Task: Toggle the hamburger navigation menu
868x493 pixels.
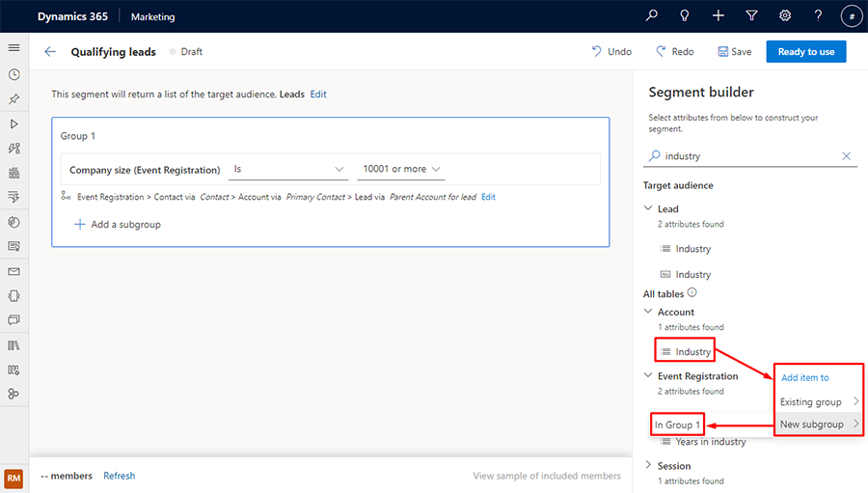Action: click(x=14, y=48)
